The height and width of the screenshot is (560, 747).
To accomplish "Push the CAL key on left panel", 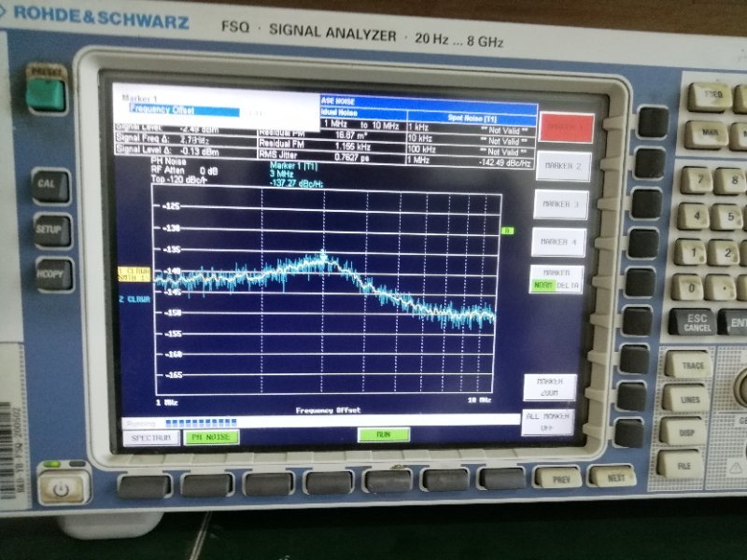I will pos(50,185).
